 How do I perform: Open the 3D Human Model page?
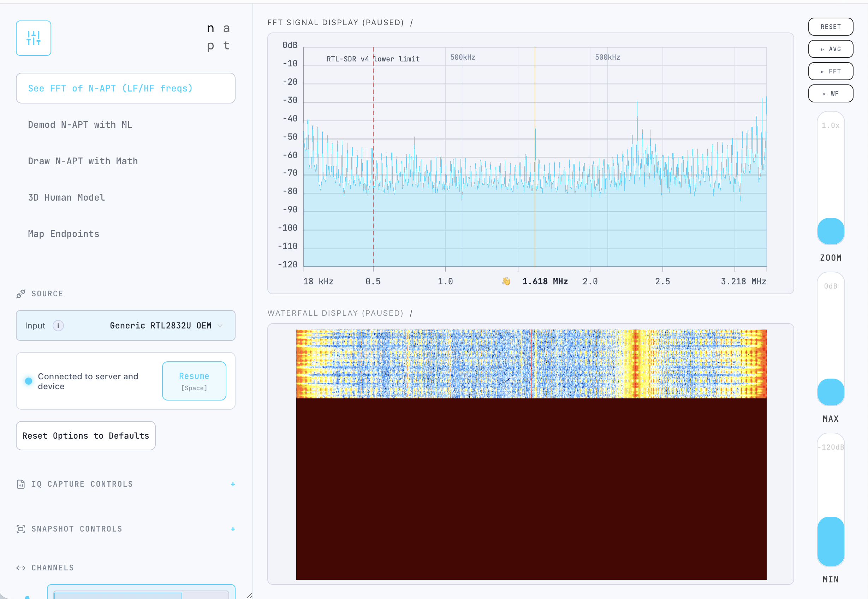tap(66, 197)
